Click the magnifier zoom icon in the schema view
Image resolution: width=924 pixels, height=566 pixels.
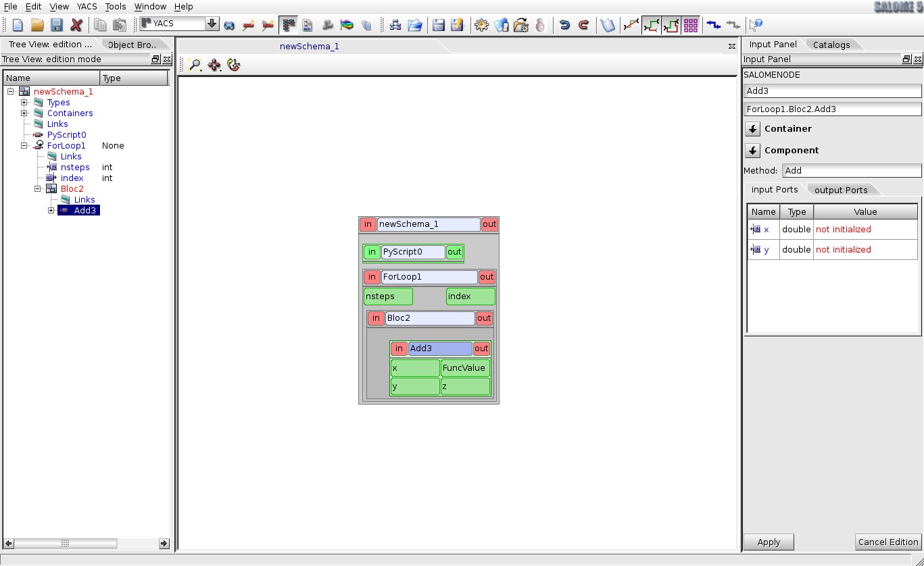[195, 65]
